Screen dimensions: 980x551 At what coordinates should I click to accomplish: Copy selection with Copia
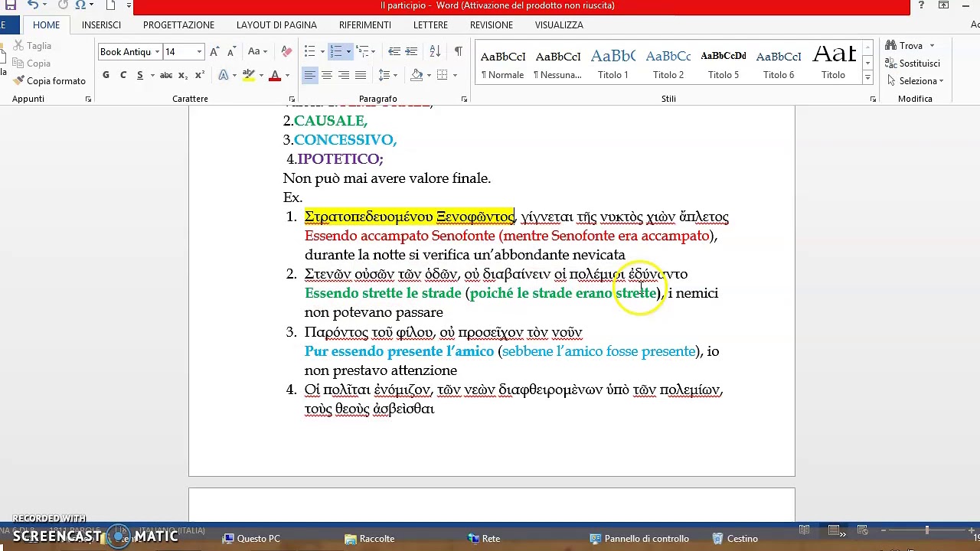pos(31,64)
